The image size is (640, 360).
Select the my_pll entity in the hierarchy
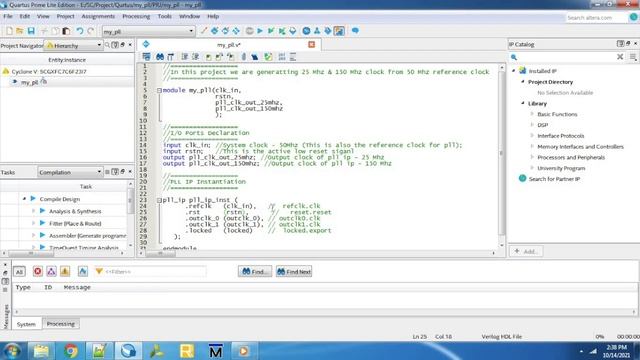(x=30, y=82)
